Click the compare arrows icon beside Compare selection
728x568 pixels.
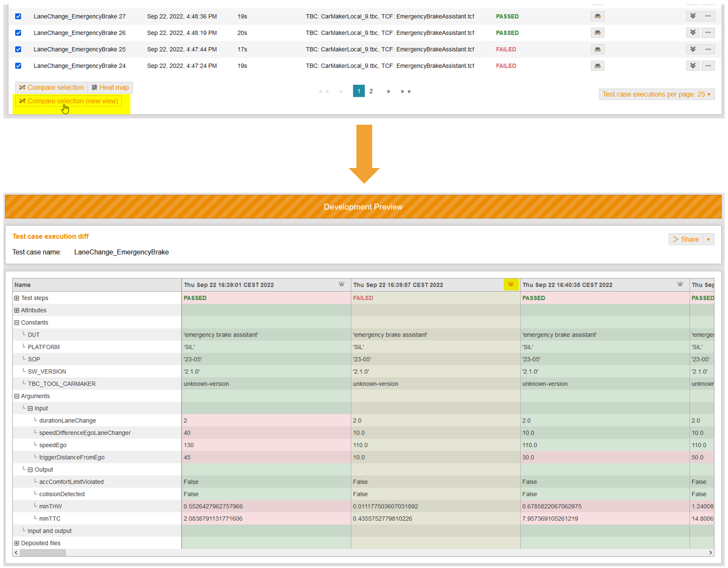[x=22, y=87]
